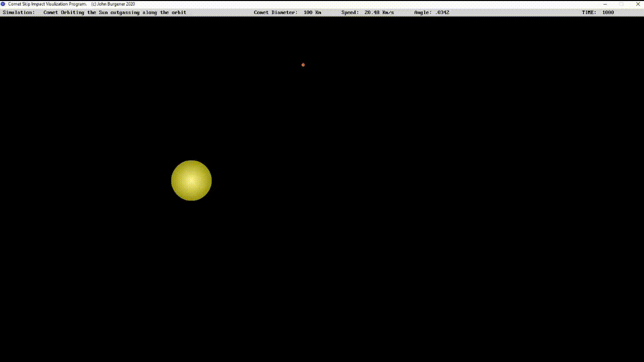Click the bright center of the Sun
Screen dimensions: 644x362
tap(191, 180)
